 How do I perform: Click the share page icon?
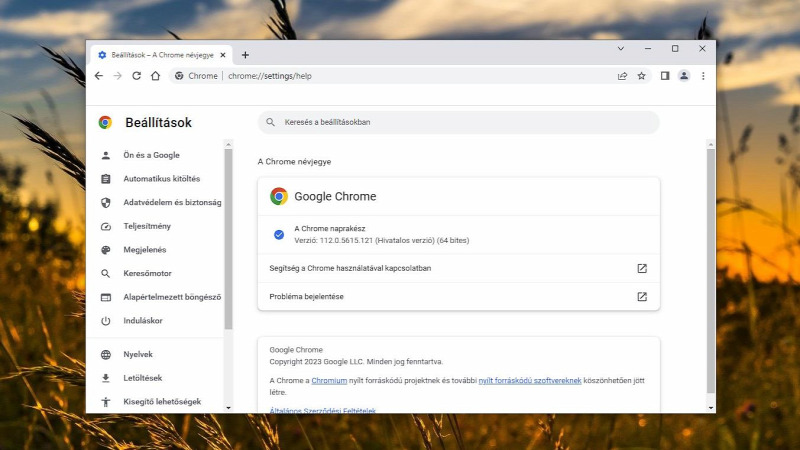[622, 76]
